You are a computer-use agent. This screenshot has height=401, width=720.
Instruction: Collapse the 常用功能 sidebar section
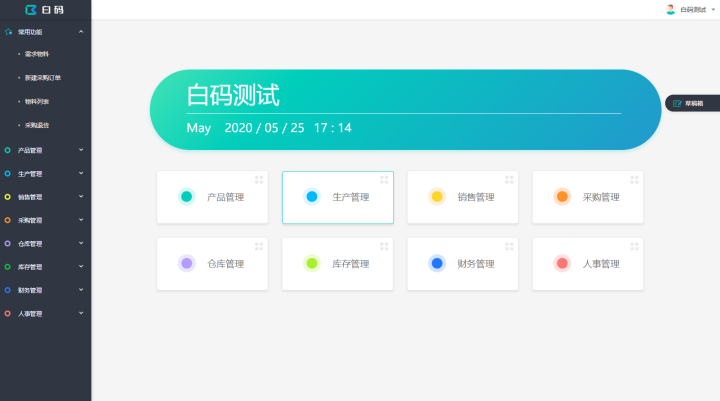[x=81, y=32]
